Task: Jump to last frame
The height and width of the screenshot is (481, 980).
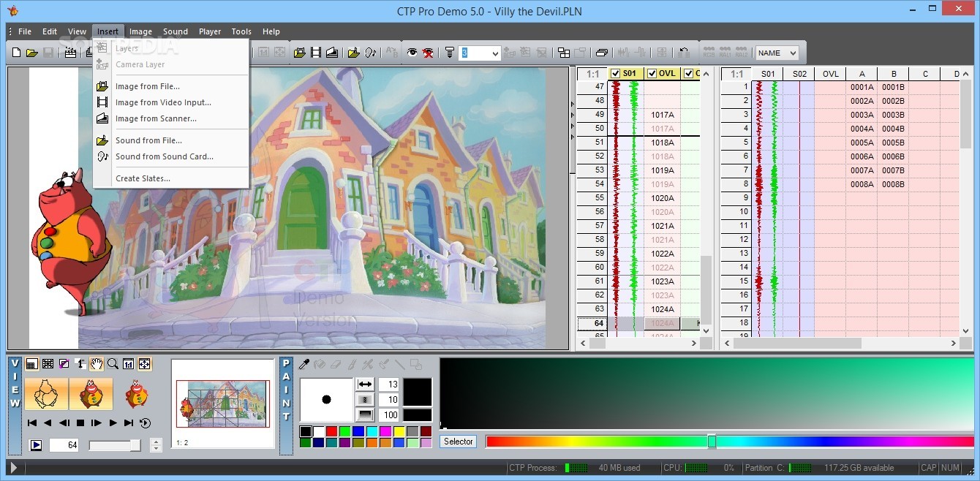Action: point(129,423)
